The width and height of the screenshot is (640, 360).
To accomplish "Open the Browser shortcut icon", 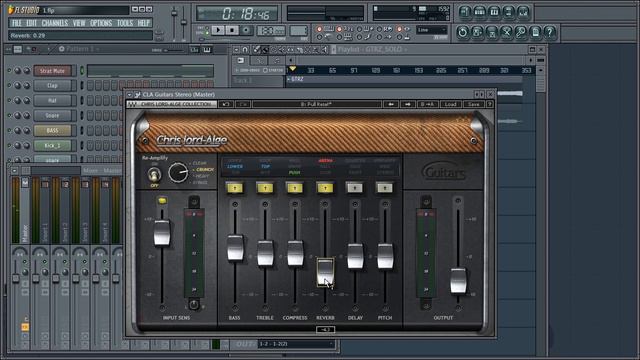I will pos(509,12).
